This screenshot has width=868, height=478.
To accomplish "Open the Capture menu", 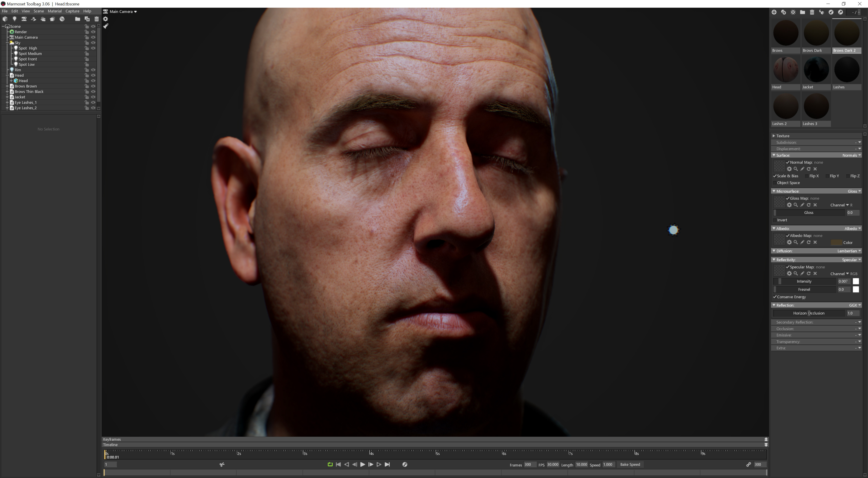I will (72, 11).
